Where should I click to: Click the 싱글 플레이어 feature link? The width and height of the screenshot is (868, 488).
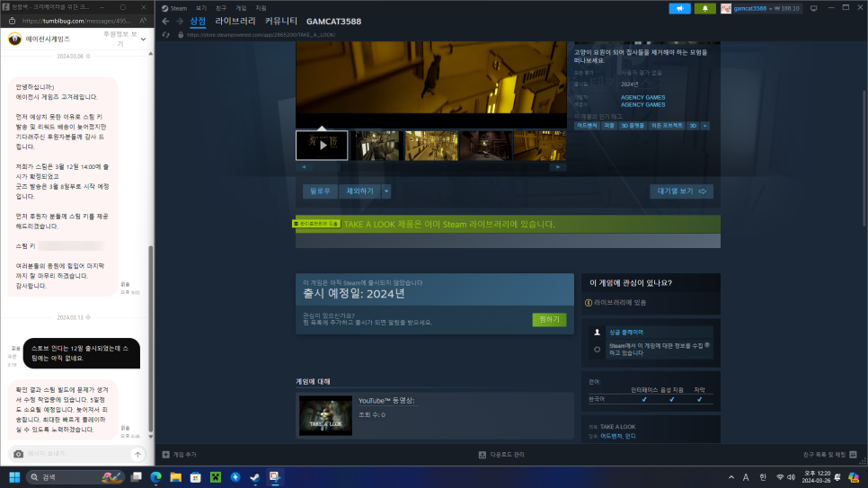pos(626,333)
